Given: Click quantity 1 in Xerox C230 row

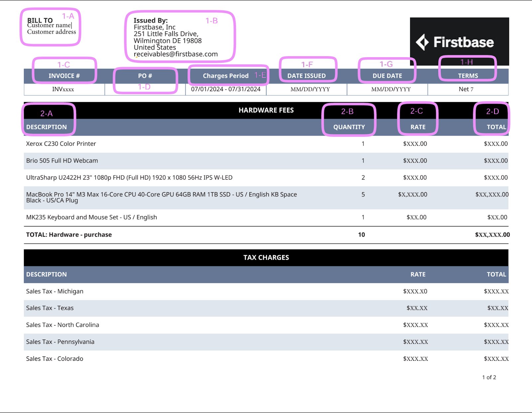Looking at the screenshot, I should [363, 144].
